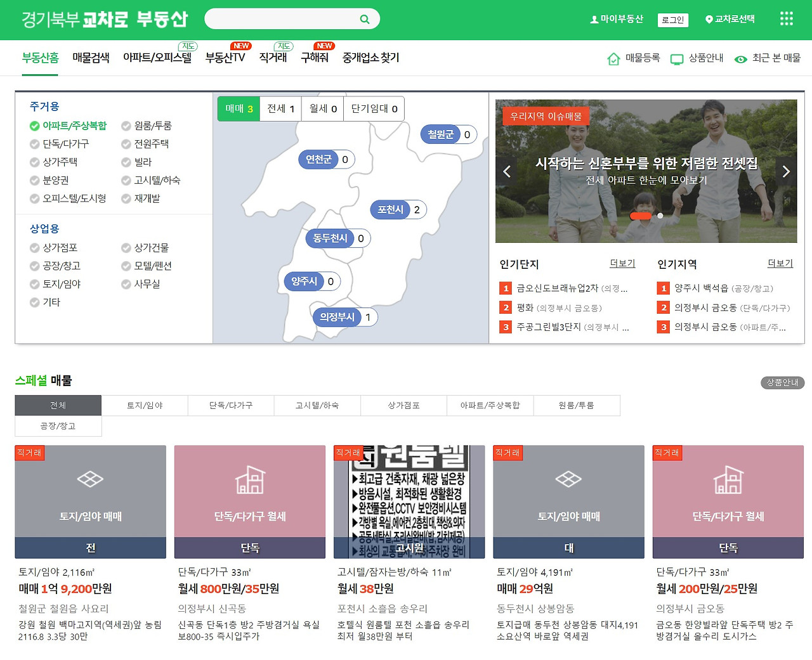Image resolution: width=812 pixels, height=660 pixels.
Task: Select 전원주택 property type
Action: pos(145,144)
